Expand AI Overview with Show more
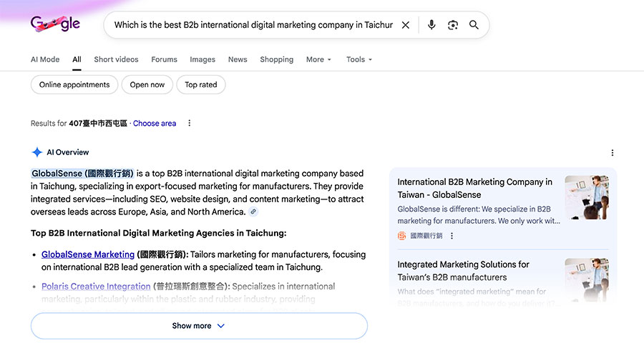 [199, 326]
